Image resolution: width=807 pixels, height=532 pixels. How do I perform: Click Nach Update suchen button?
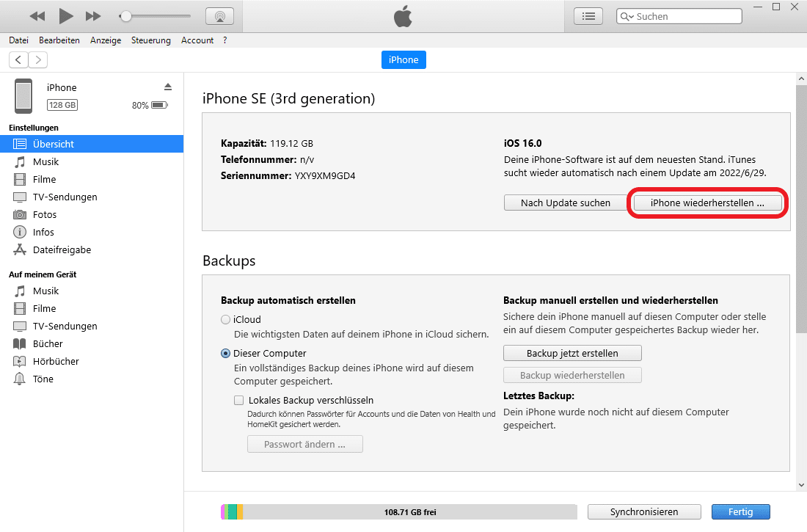pyautogui.click(x=565, y=203)
